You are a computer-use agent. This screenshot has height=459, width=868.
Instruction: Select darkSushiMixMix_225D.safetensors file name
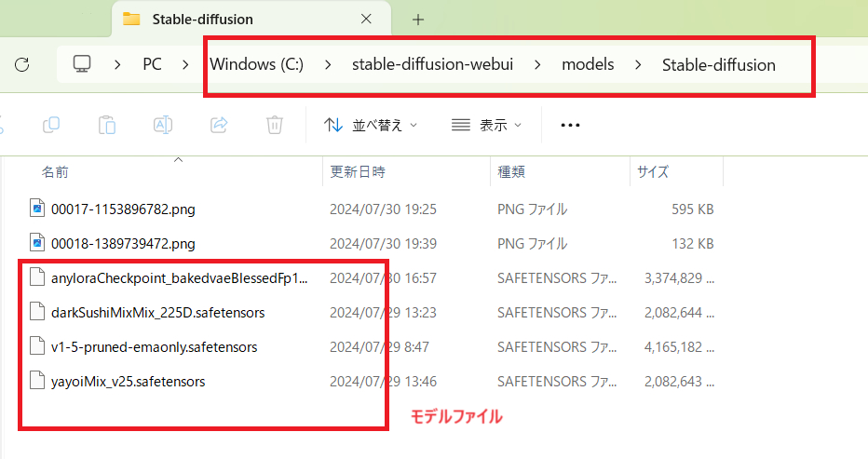pos(157,312)
